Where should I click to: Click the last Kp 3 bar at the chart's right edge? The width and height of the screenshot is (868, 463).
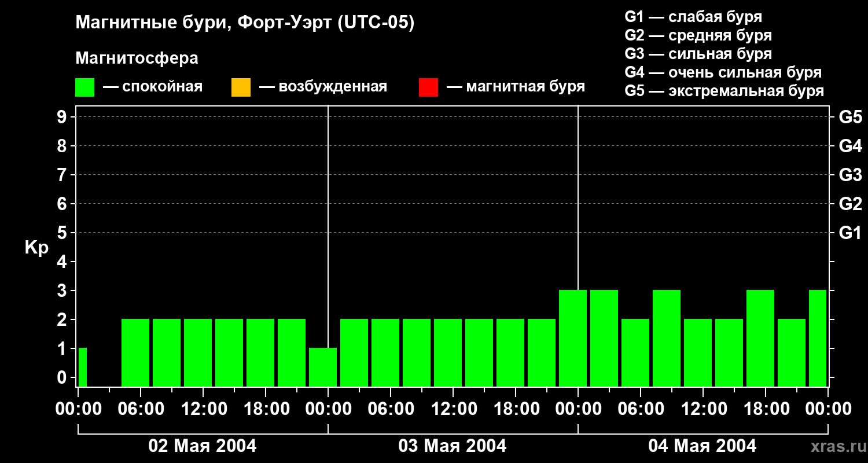pos(818,338)
